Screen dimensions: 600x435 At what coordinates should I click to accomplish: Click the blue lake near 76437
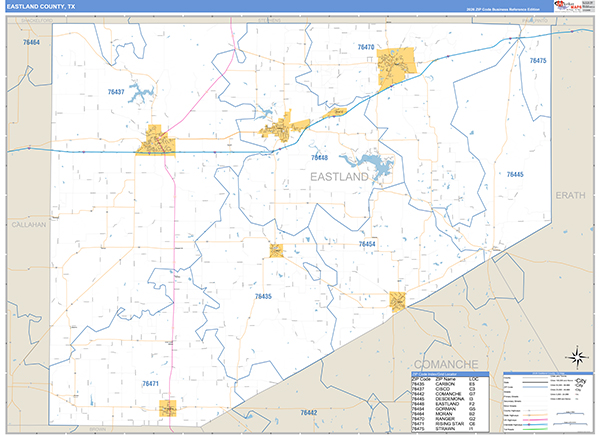click(141, 93)
